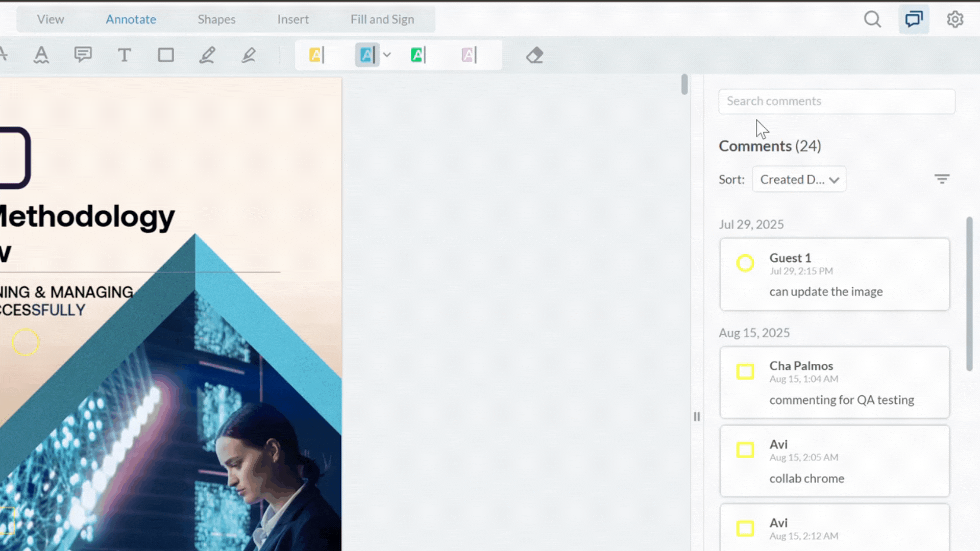
Task: Expand blue highlight preset style dropdown
Action: [387, 55]
